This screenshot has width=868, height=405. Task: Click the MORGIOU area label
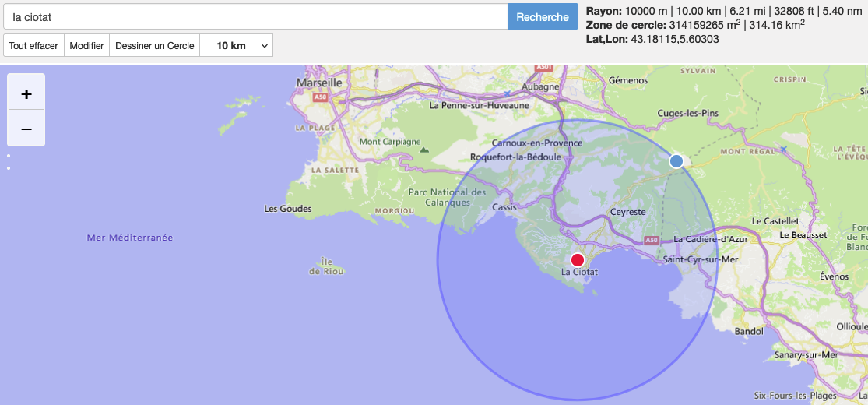coord(395,211)
